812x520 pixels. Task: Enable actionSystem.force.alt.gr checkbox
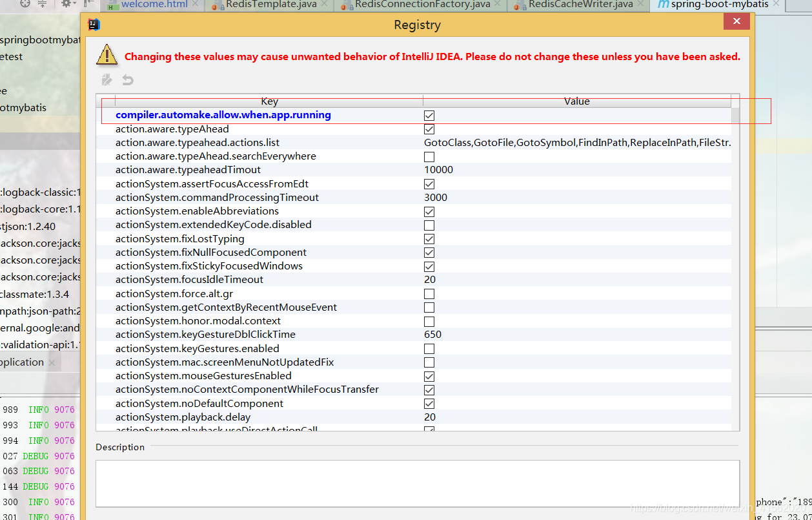(429, 294)
